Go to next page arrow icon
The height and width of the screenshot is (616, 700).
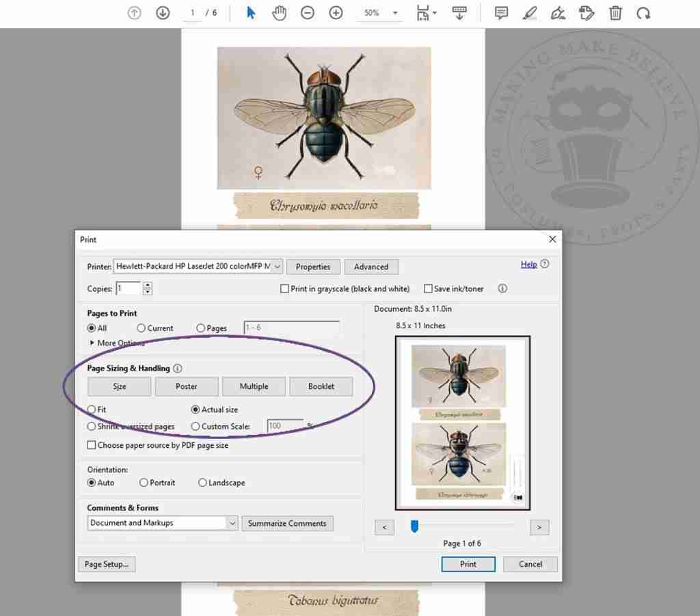pos(163,13)
